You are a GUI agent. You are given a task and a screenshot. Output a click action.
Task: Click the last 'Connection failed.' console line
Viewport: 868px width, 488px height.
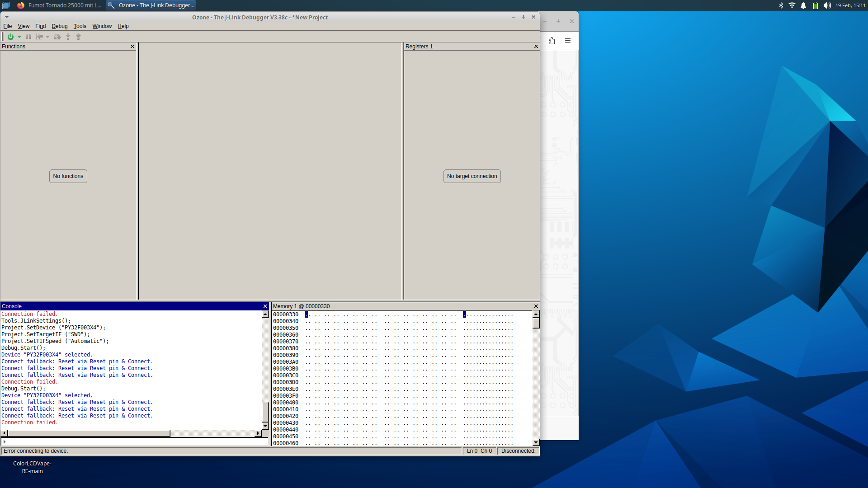[30, 422]
